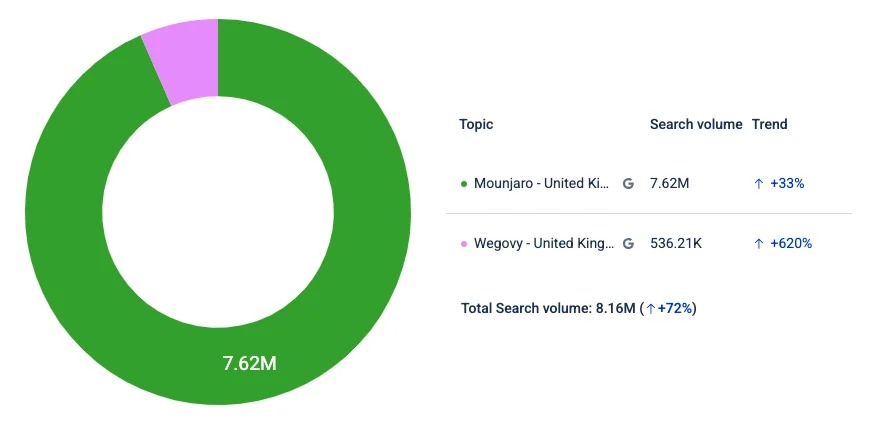Click the +72% total trend figure
Image resolution: width=877 pixels, height=428 pixels.
pyautogui.click(x=675, y=308)
